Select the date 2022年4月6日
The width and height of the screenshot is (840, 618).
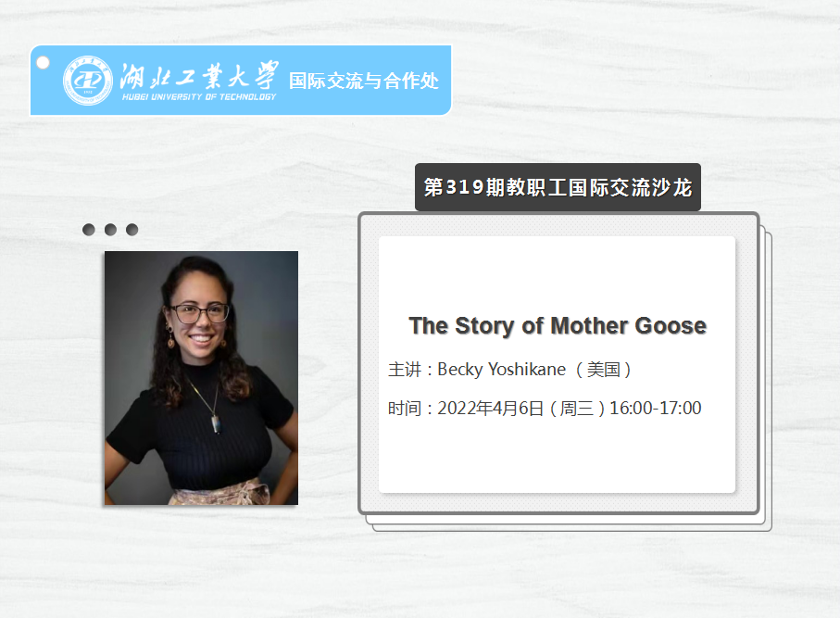coord(490,409)
